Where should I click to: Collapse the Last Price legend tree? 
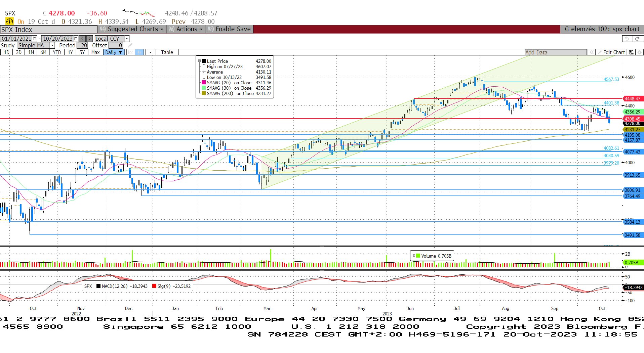[199, 61]
